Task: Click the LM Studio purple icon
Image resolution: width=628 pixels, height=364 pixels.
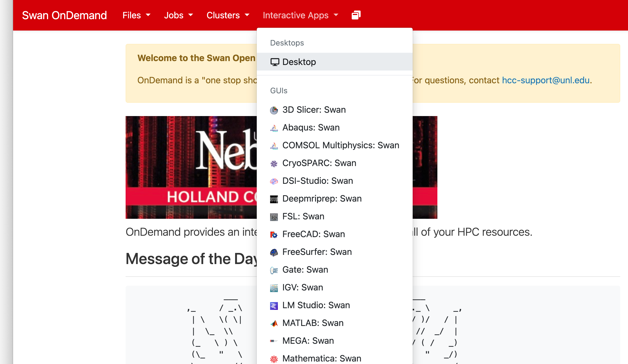Action: (x=274, y=306)
